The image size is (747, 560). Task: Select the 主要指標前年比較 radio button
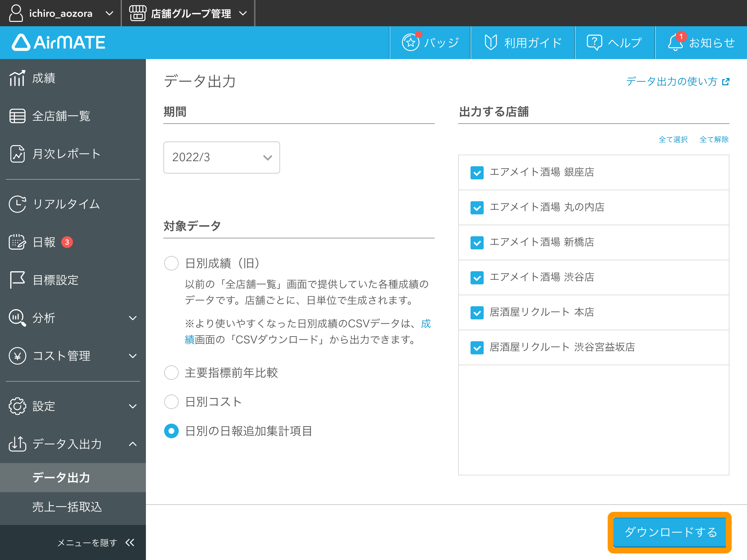point(171,373)
